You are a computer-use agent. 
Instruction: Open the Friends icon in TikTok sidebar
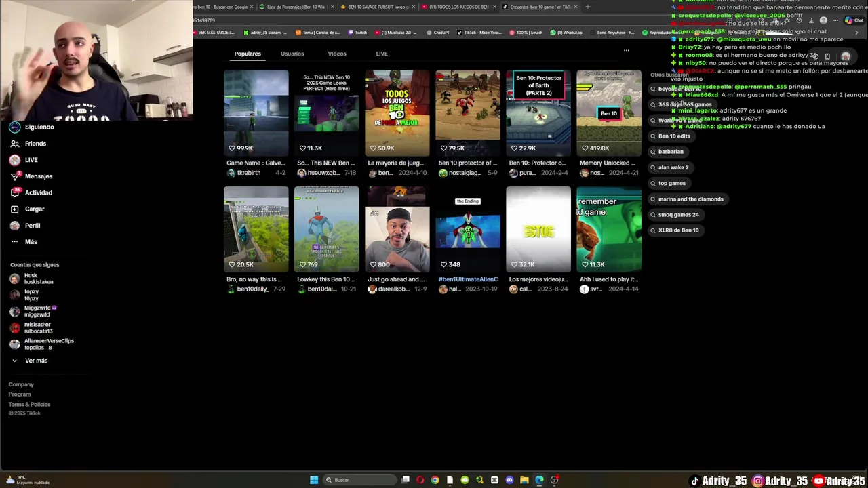pos(15,144)
